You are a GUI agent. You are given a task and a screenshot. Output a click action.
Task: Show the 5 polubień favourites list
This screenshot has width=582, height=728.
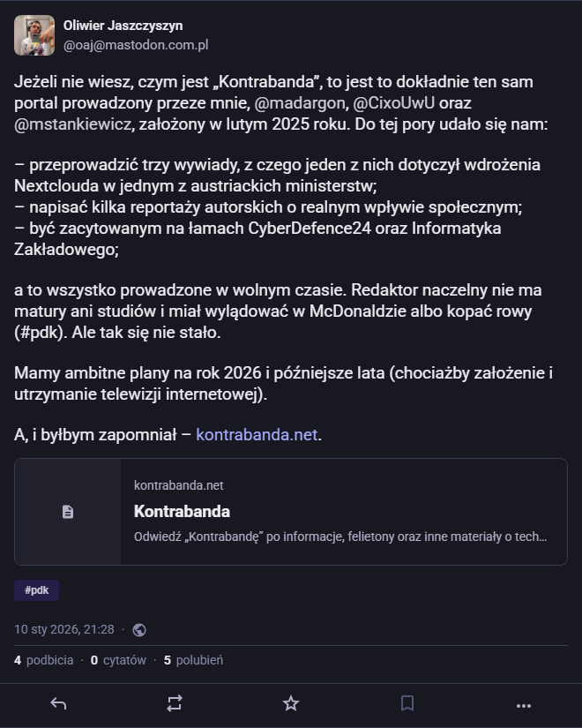click(x=193, y=660)
